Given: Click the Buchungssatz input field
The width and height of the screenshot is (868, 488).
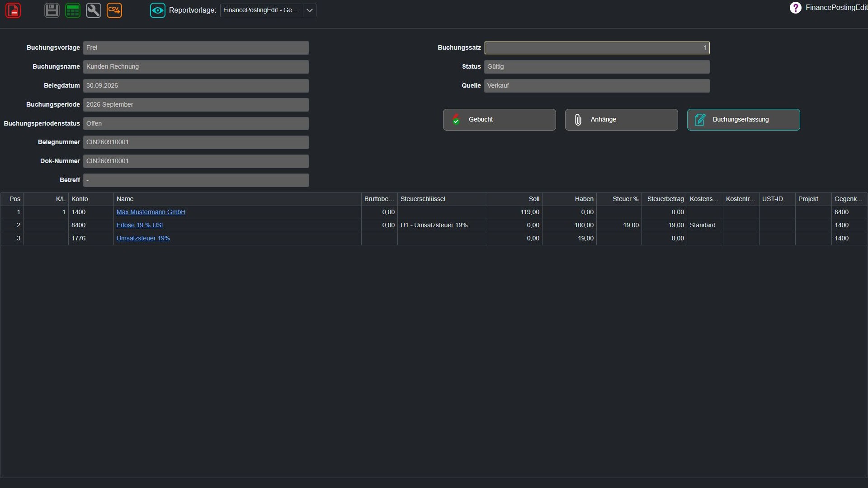Looking at the screenshot, I should pos(597,48).
